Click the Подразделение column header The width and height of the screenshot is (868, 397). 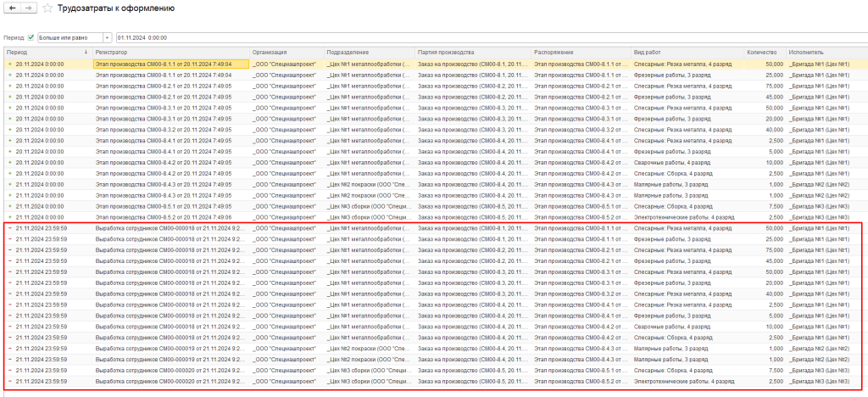[369, 52]
